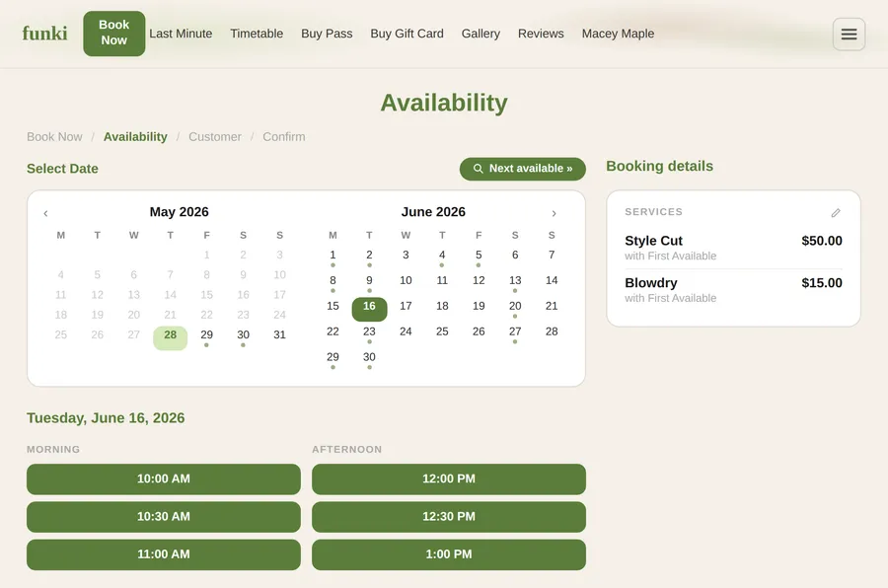The width and height of the screenshot is (888, 588).
Task: Click the funki logo
Action: [44, 33]
